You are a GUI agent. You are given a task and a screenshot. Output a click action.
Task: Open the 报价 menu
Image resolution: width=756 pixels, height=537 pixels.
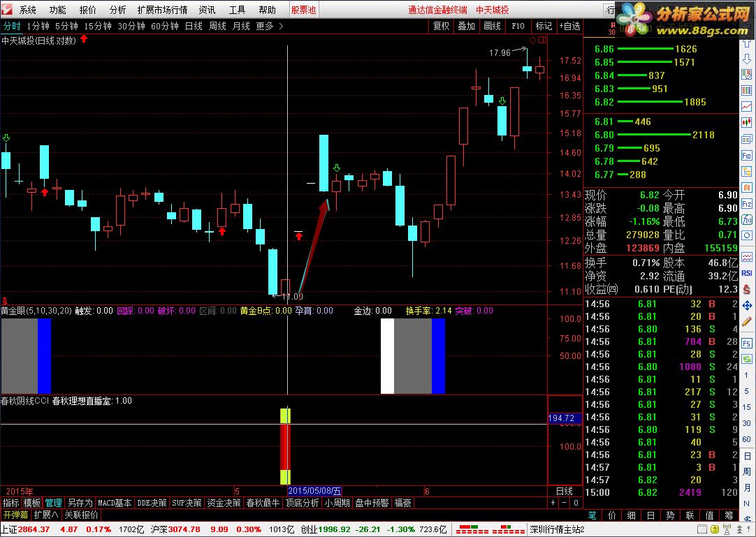[87, 10]
